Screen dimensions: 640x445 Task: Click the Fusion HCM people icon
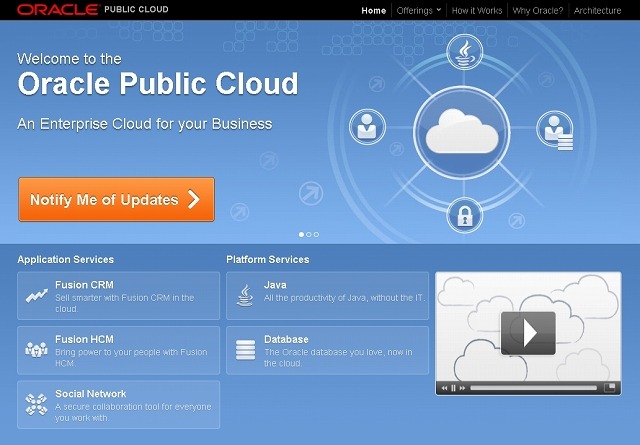click(x=37, y=350)
